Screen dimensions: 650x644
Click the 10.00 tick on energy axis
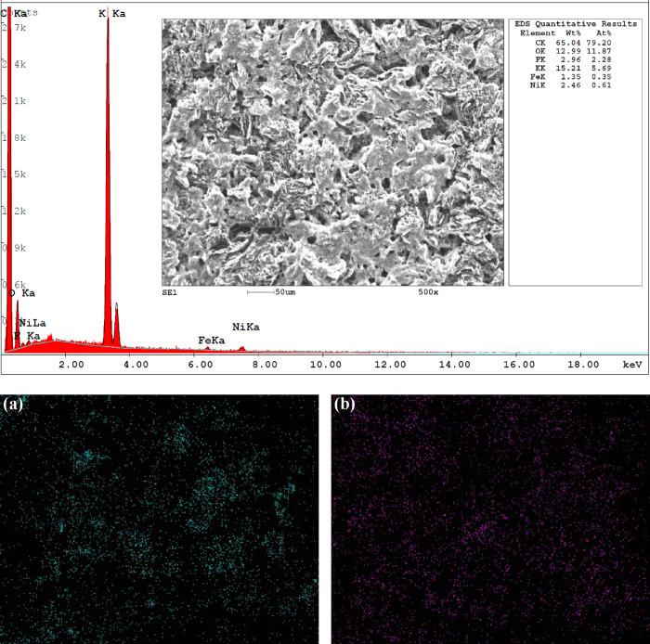coord(325,366)
